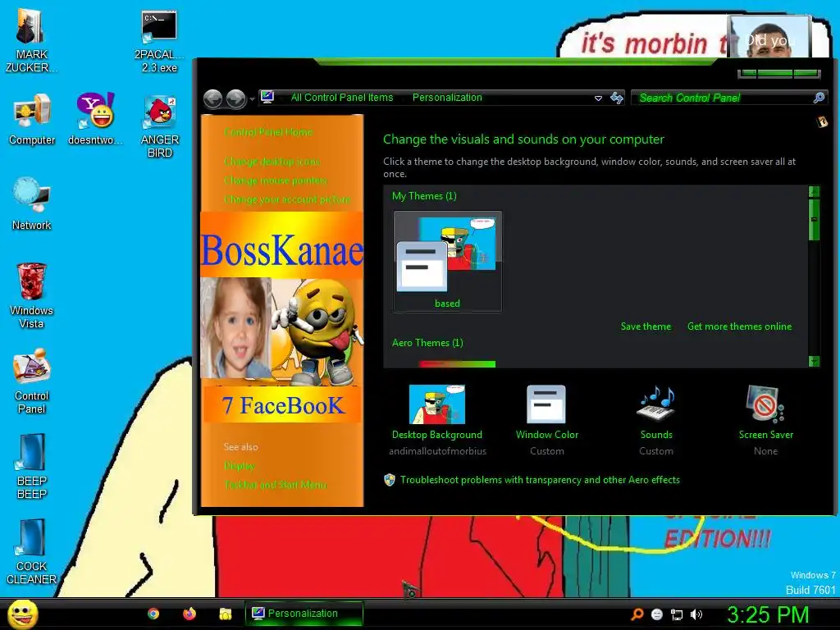
Task: Open Change desktop icons link
Action: [272, 162]
